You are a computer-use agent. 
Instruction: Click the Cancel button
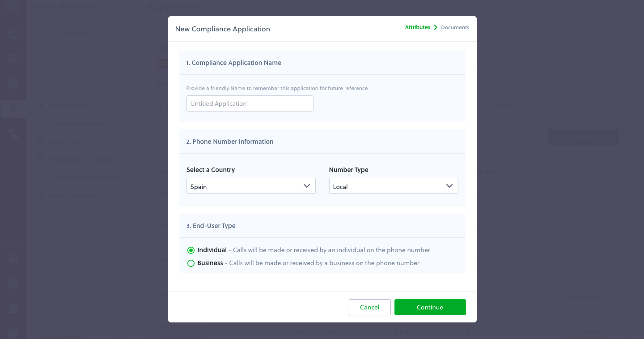[x=370, y=307]
